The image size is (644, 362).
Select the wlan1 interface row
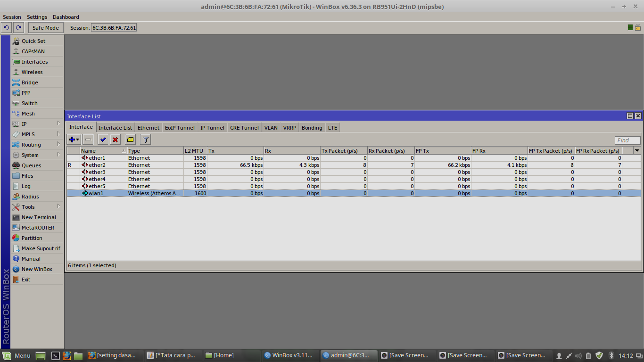354,193
